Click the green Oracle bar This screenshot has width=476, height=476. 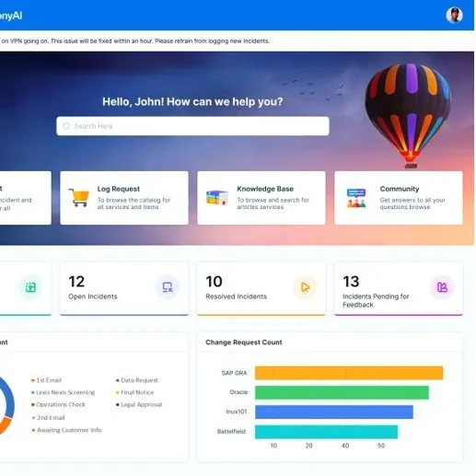342,392
